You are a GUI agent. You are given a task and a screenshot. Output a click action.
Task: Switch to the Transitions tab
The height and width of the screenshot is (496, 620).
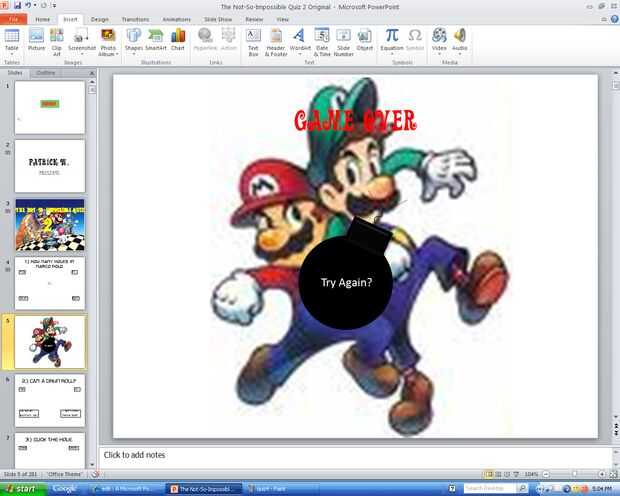[x=135, y=19]
